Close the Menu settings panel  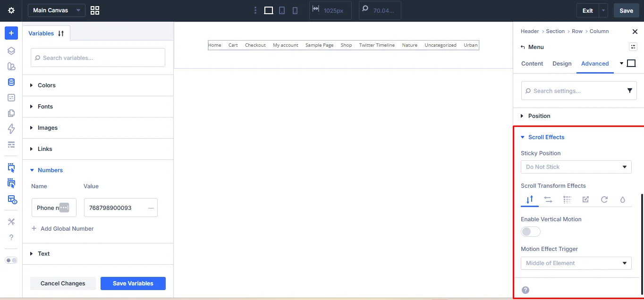pyautogui.click(x=635, y=32)
